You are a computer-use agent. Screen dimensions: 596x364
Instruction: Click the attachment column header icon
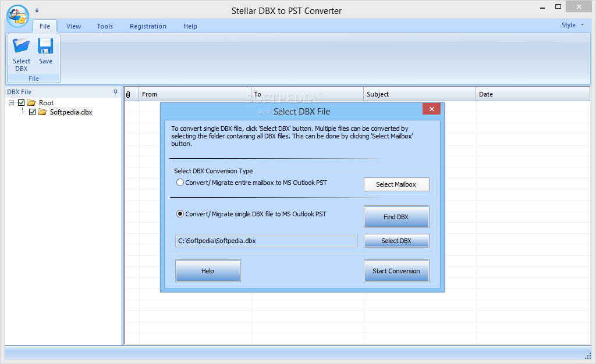[x=128, y=95]
